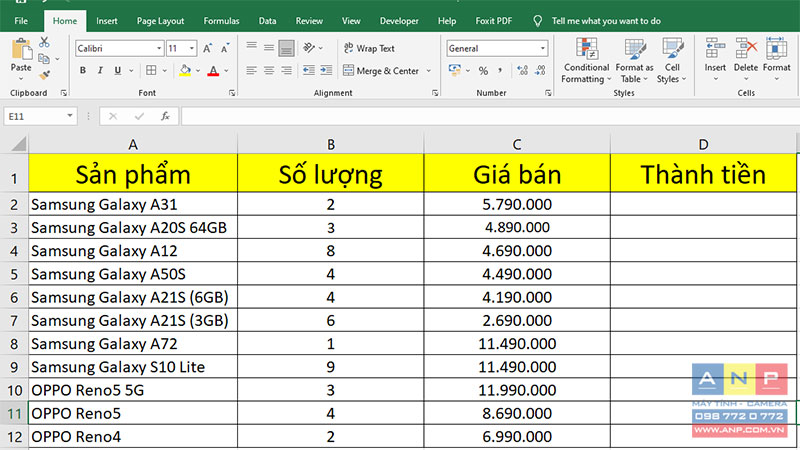Open Font dialog launcher

tap(232, 93)
